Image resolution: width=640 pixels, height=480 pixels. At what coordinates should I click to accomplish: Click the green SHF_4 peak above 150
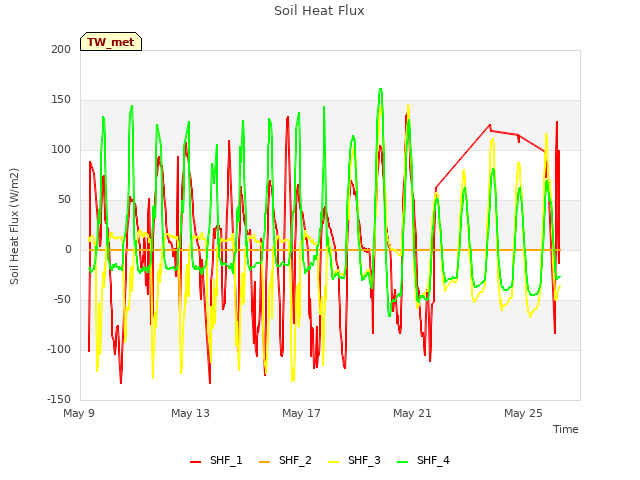tap(380, 89)
